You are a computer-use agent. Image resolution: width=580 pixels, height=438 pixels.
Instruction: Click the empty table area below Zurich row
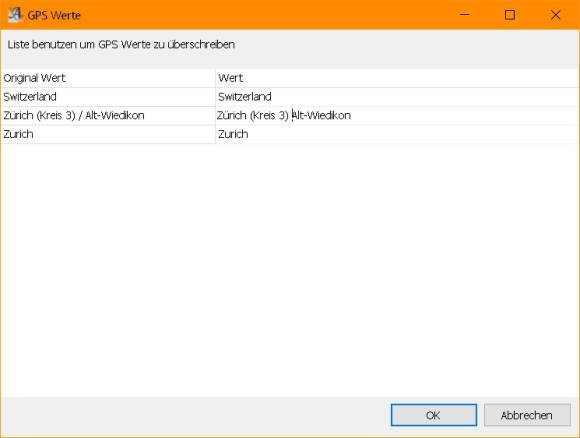[290, 270]
